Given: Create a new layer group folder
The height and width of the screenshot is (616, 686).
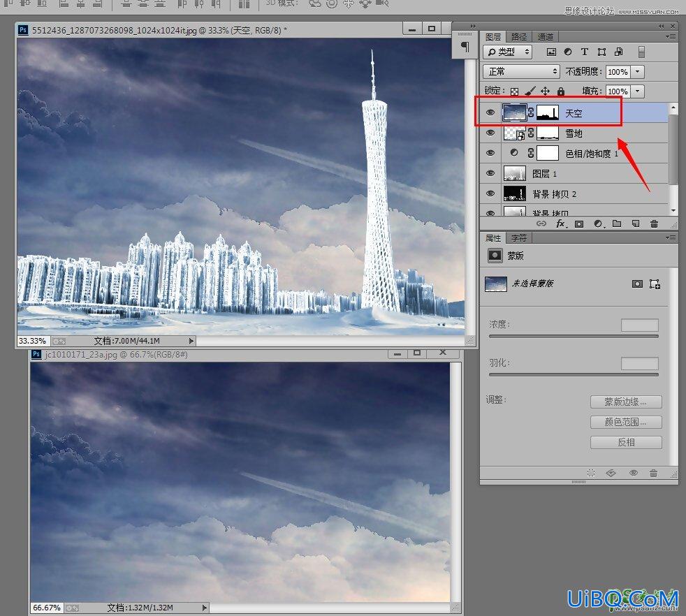Looking at the screenshot, I should pos(617,223).
